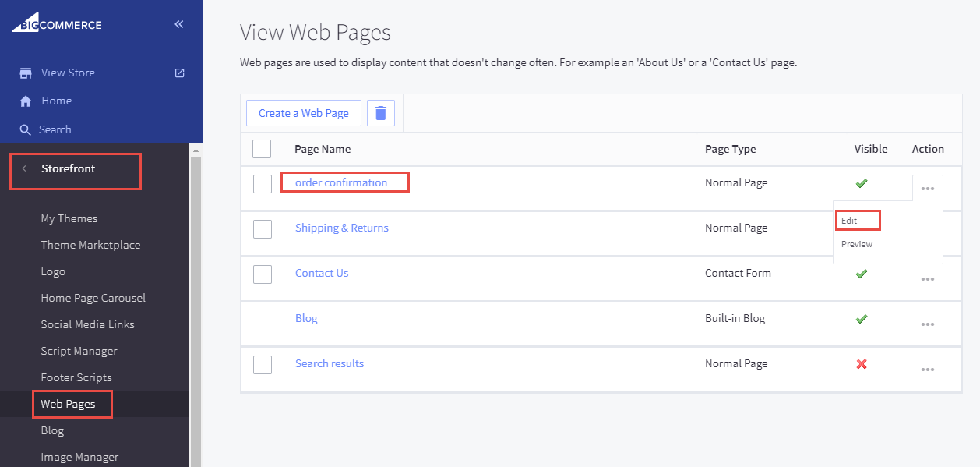The image size is (980, 467).
Task: Click Create a Web Page button
Action: [x=303, y=113]
